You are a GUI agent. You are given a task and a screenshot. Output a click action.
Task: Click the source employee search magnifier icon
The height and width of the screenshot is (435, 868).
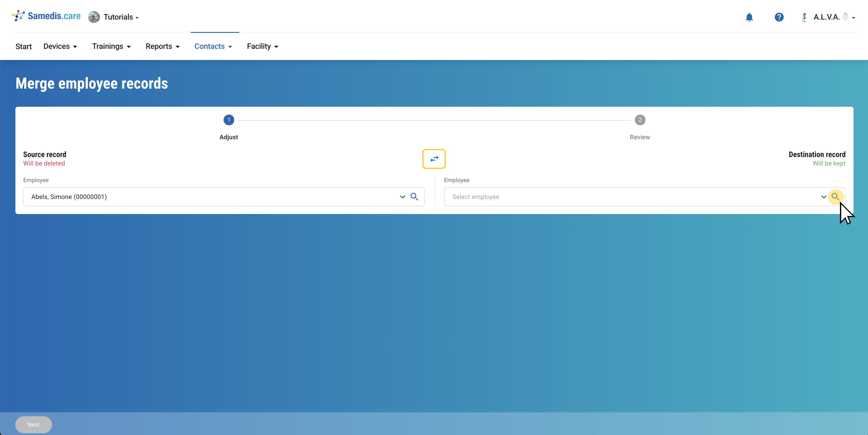pos(414,197)
